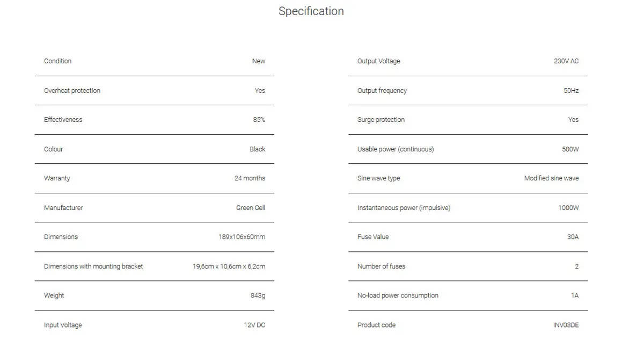Click the No-load power consumption label
The image size is (644, 348).
[x=398, y=295]
